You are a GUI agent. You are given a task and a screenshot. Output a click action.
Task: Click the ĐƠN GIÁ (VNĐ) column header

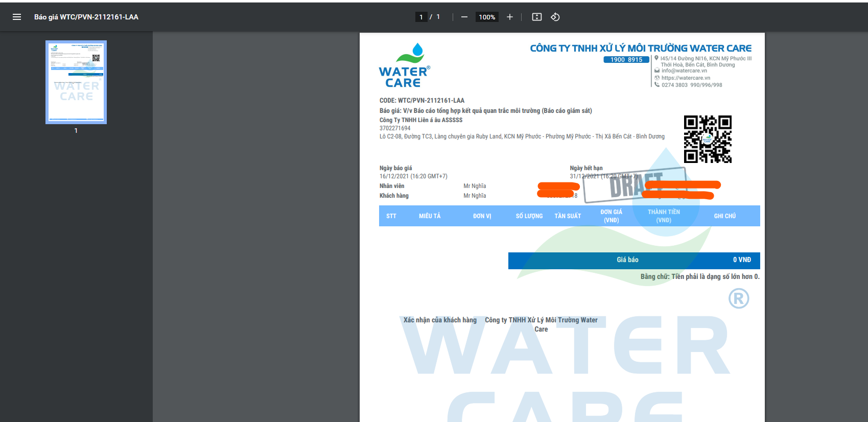[611, 216]
